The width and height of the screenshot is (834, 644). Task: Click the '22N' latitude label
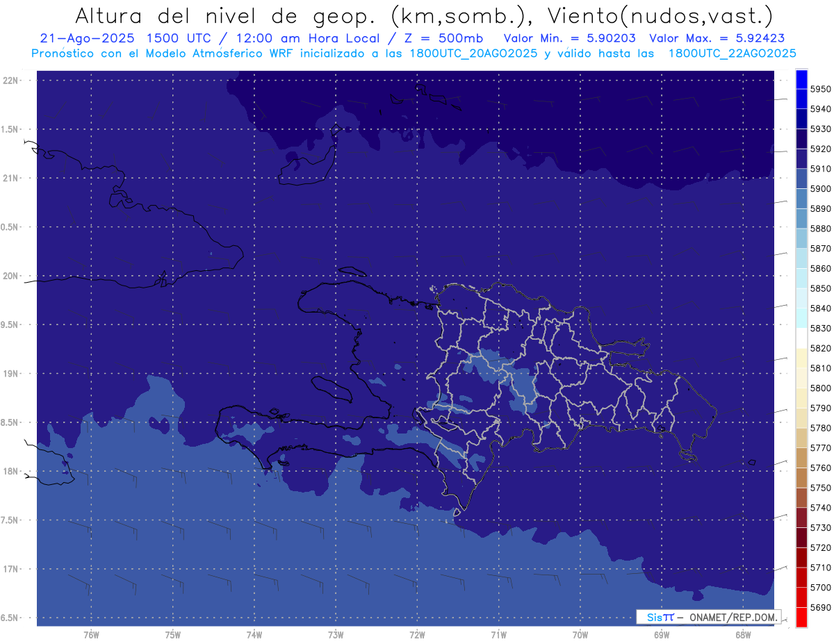point(10,81)
